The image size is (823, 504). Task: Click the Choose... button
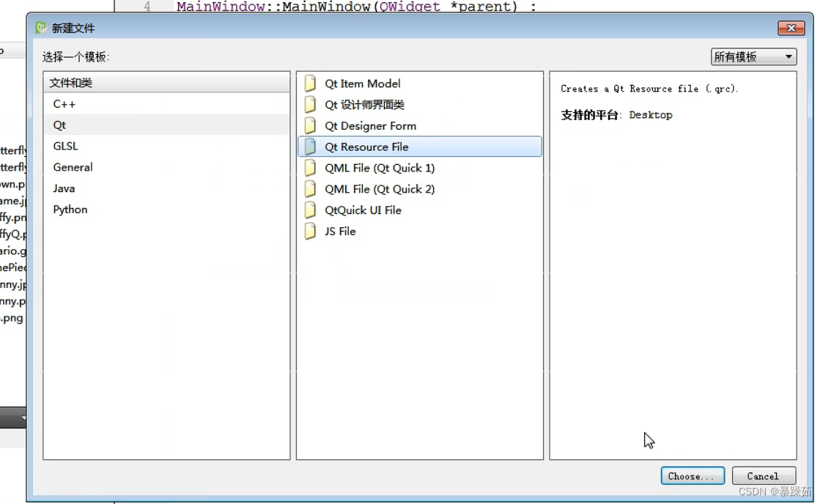click(693, 475)
